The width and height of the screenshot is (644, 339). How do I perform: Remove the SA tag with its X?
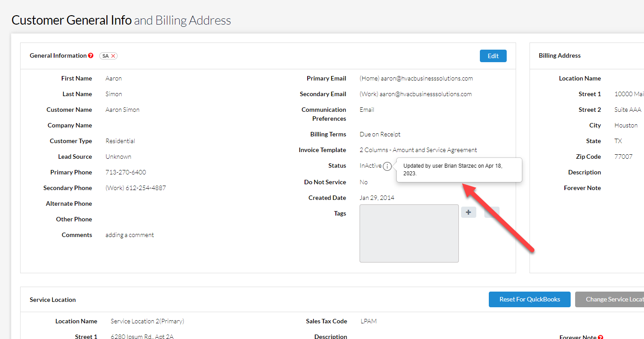[x=114, y=56]
